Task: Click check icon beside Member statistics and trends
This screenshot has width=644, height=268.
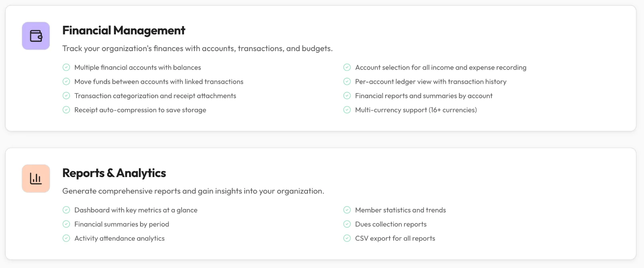Action: (x=347, y=210)
